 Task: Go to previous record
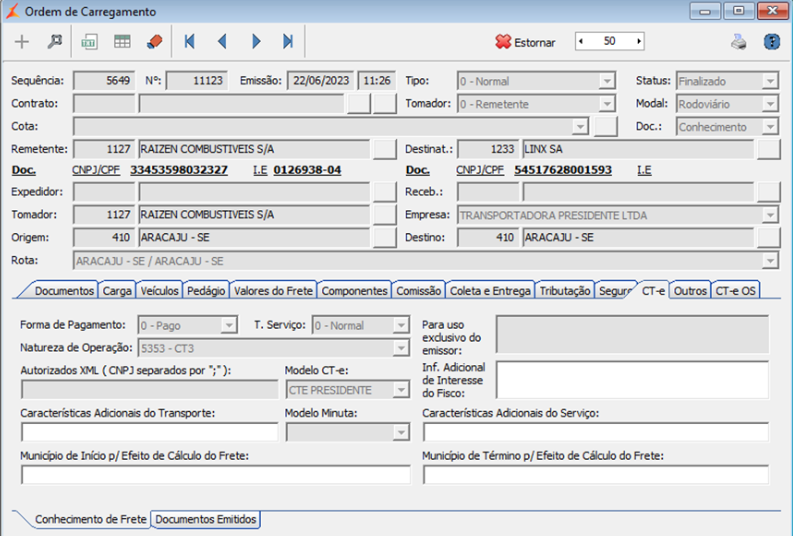(x=222, y=41)
